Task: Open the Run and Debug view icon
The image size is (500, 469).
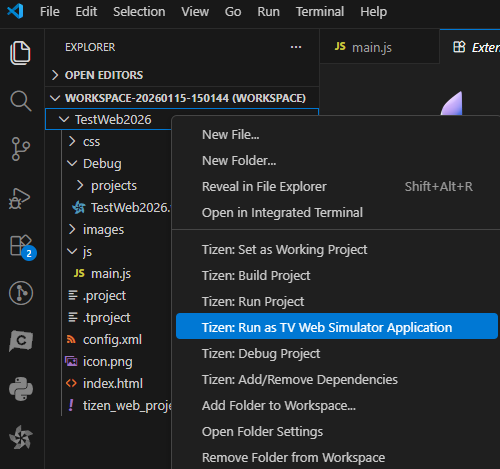Action: click(20, 199)
